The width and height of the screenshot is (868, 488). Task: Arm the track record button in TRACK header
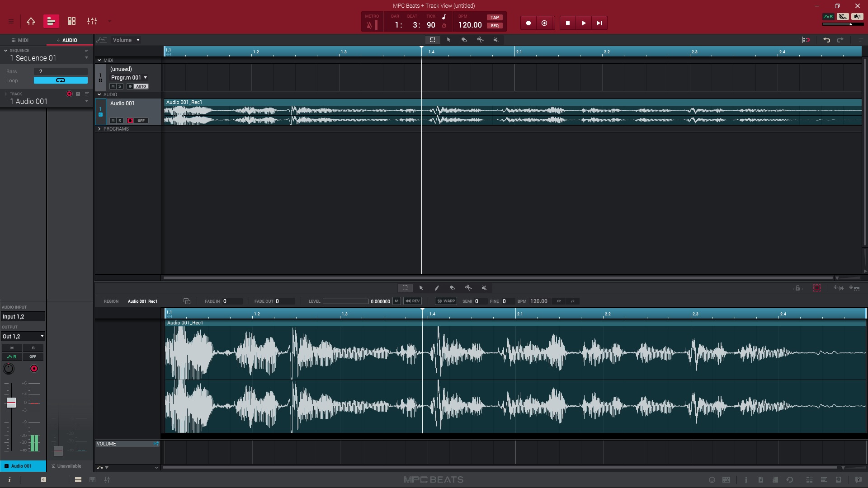coord(69,94)
